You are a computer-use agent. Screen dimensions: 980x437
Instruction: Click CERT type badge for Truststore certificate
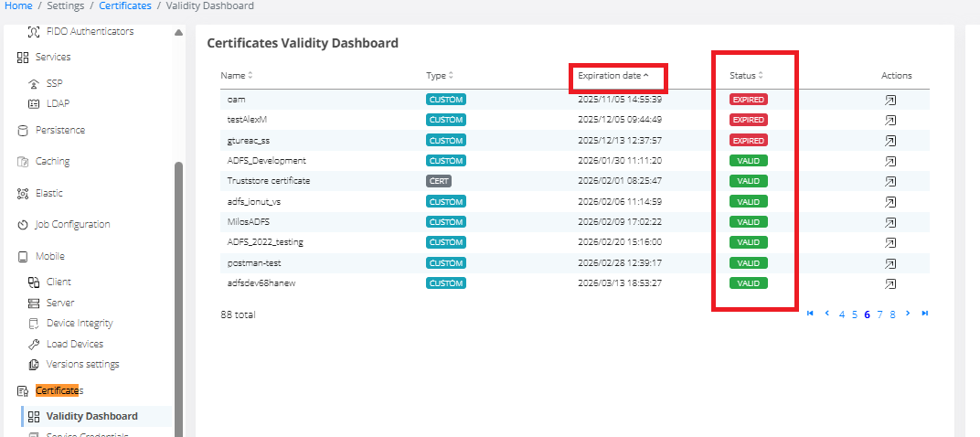(439, 181)
